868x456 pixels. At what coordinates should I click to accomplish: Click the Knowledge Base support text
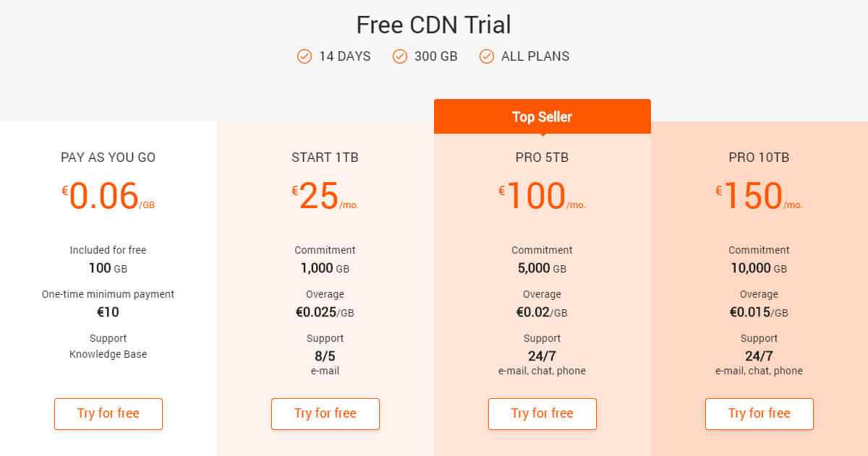point(109,354)
